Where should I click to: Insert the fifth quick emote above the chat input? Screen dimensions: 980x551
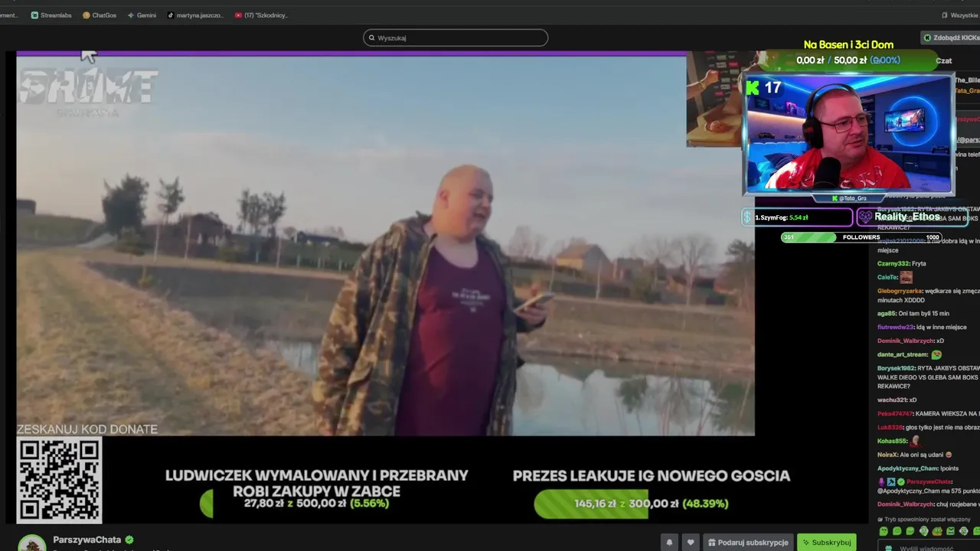[x=936, y=531]
